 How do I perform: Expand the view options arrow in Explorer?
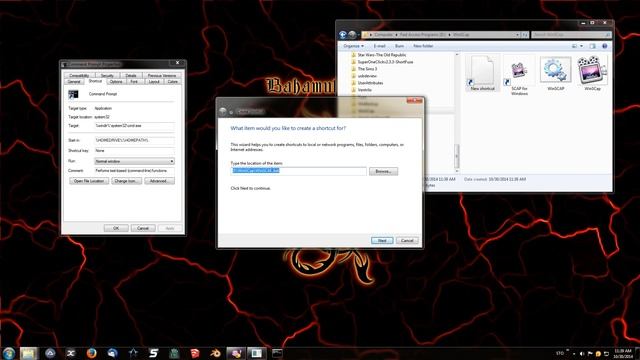(x=582, y=46)
